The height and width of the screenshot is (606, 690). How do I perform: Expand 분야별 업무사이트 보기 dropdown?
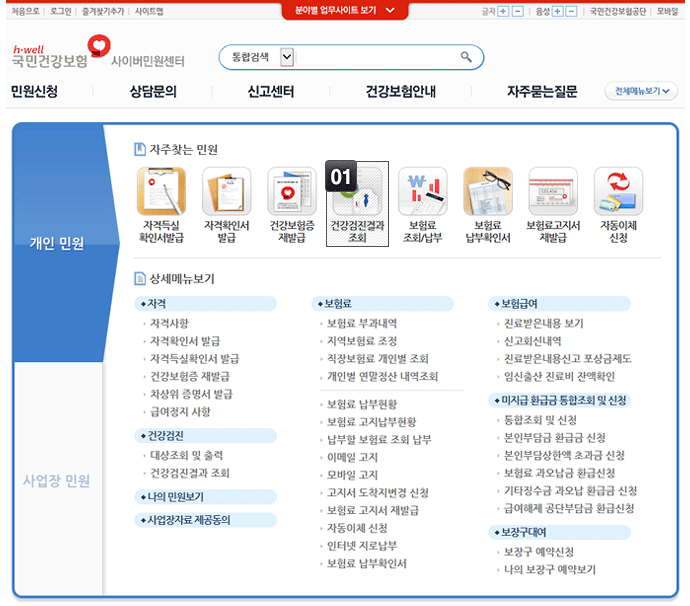click(x=345, y=10)
